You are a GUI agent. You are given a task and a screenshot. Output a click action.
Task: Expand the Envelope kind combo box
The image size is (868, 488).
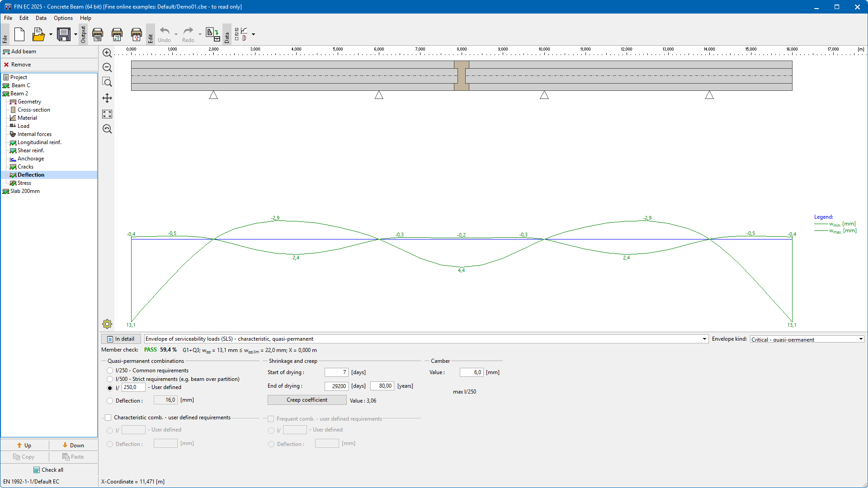[861, 339]
